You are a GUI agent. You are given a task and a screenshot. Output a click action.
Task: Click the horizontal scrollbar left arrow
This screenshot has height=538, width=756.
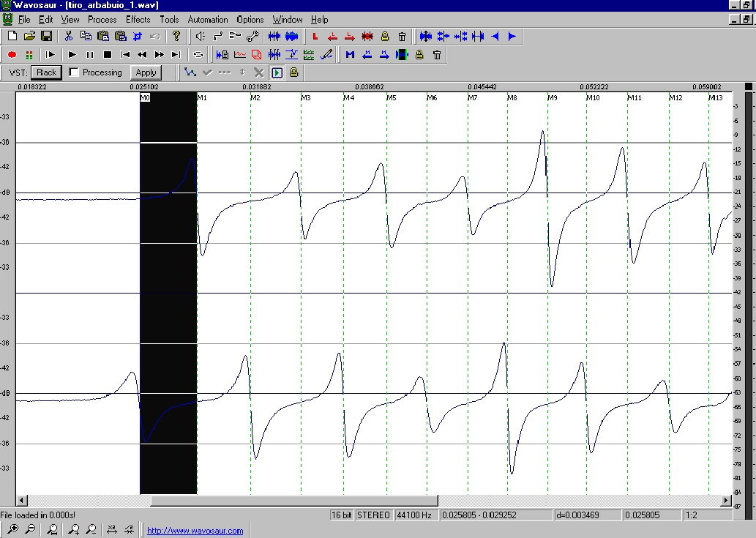coord(22,501)
